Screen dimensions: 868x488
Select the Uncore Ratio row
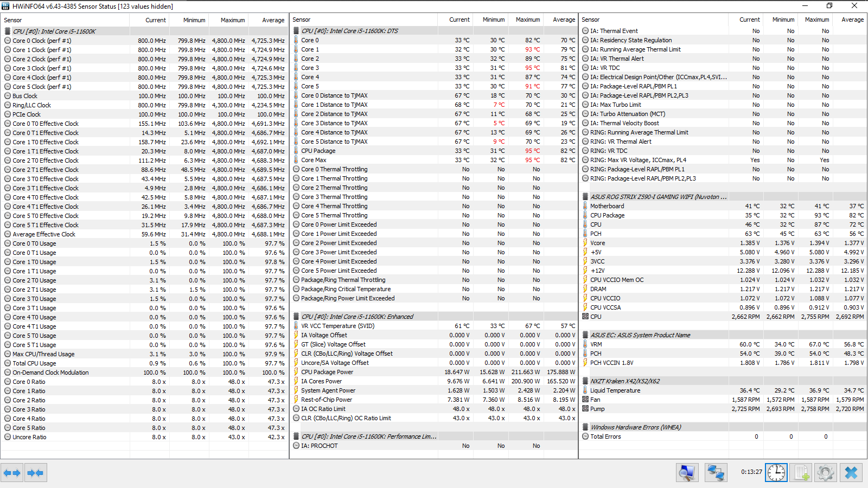tap(144, 437)
